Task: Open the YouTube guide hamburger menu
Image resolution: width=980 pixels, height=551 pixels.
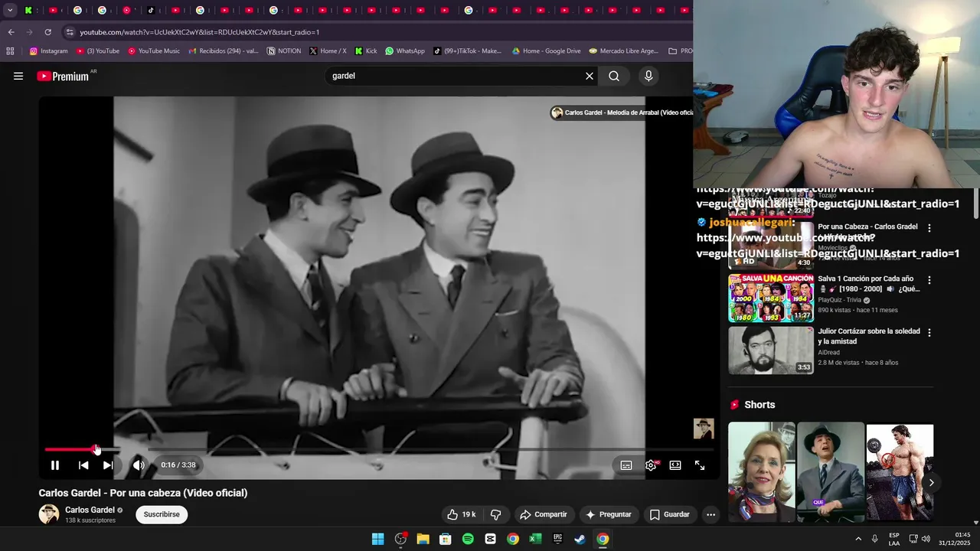Action: 18,76
